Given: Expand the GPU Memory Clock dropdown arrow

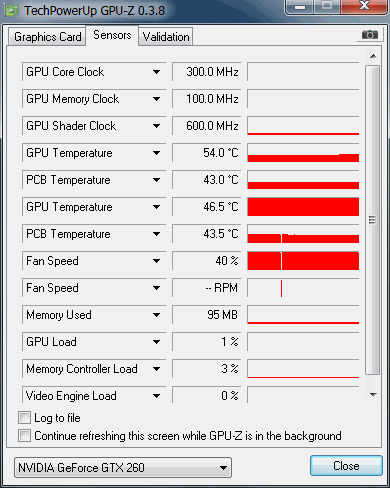Looking at the screenshot, I should point(156,99).
